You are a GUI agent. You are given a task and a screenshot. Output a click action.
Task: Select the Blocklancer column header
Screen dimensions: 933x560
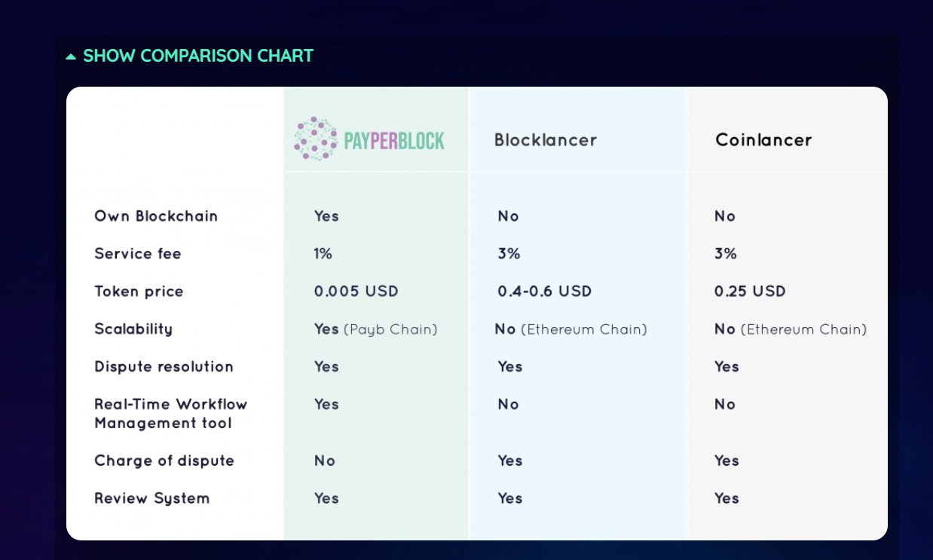[x=546, y=140]
